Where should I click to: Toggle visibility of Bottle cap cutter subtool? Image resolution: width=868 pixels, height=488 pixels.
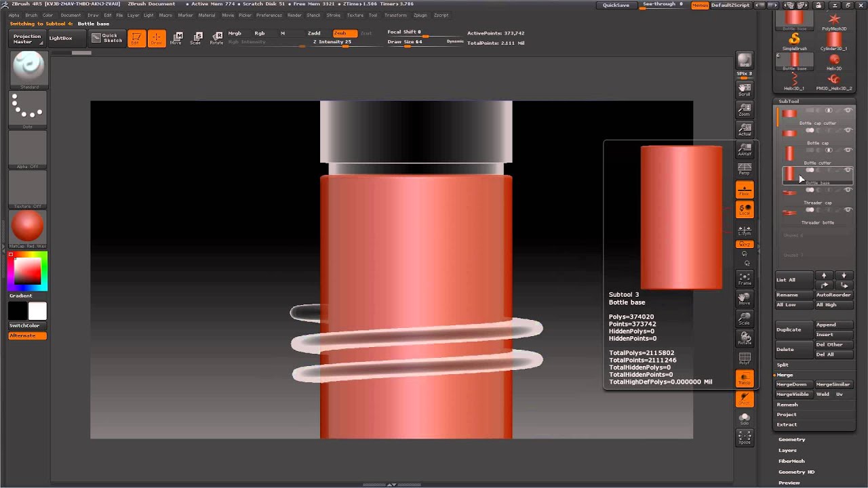point(848,110)
